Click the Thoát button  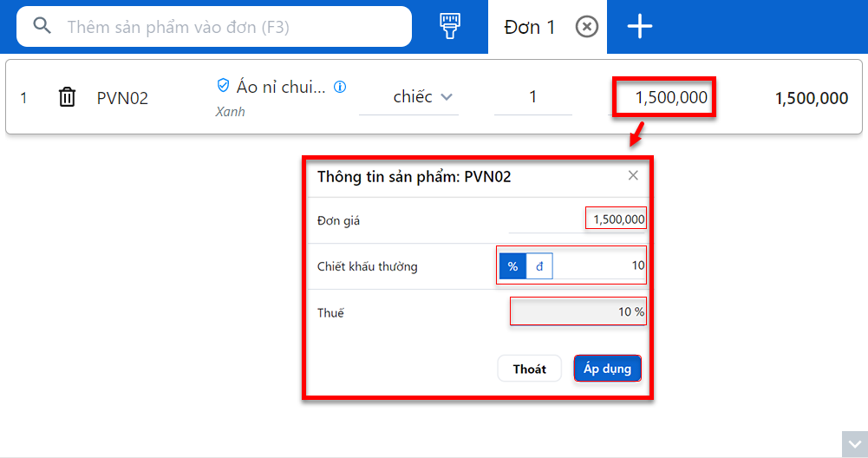point(529,369)
